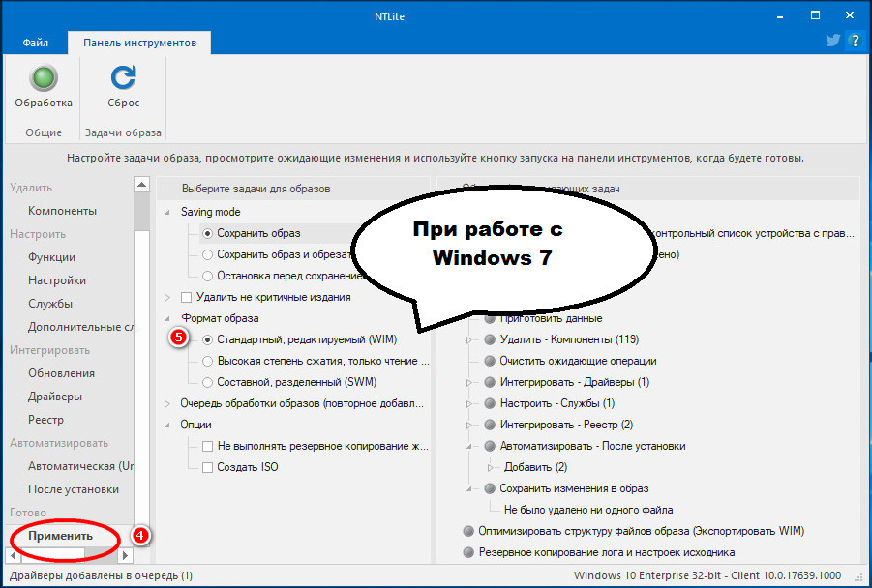Click sidebar scroll up arrow

[x=142, y=184]
